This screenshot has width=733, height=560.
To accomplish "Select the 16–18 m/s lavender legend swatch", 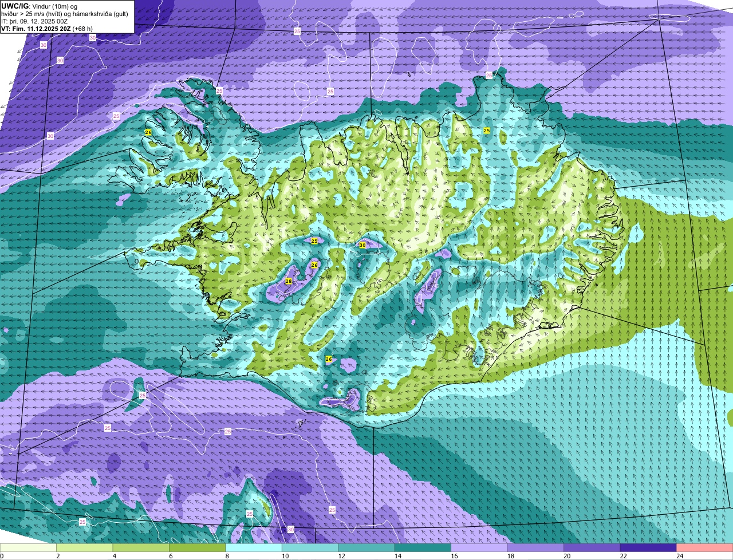I will pos(479,548).
